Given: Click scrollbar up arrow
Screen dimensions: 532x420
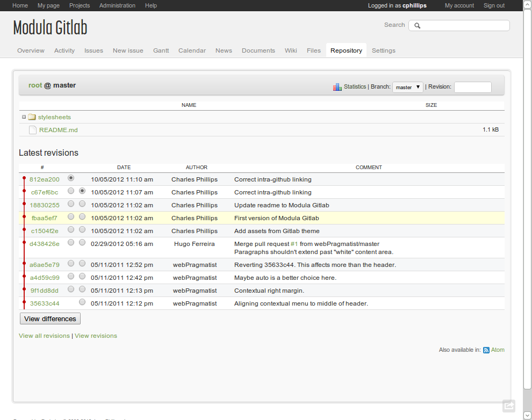Looking at the screenshot, I should pos(527,4).
